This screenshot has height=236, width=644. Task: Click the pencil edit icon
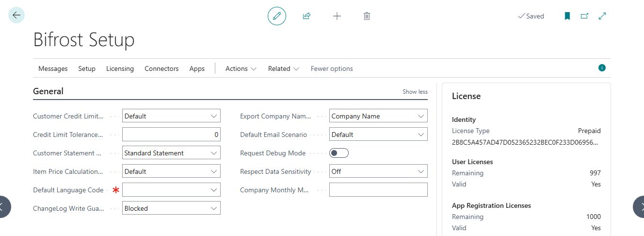tap(277, 16)
